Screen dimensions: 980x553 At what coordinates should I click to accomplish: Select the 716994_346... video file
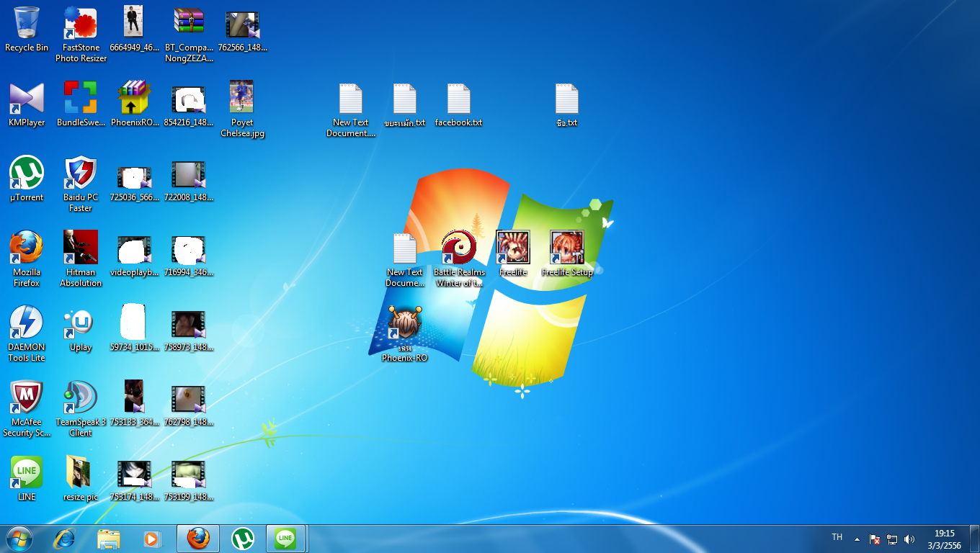(189, 254)
